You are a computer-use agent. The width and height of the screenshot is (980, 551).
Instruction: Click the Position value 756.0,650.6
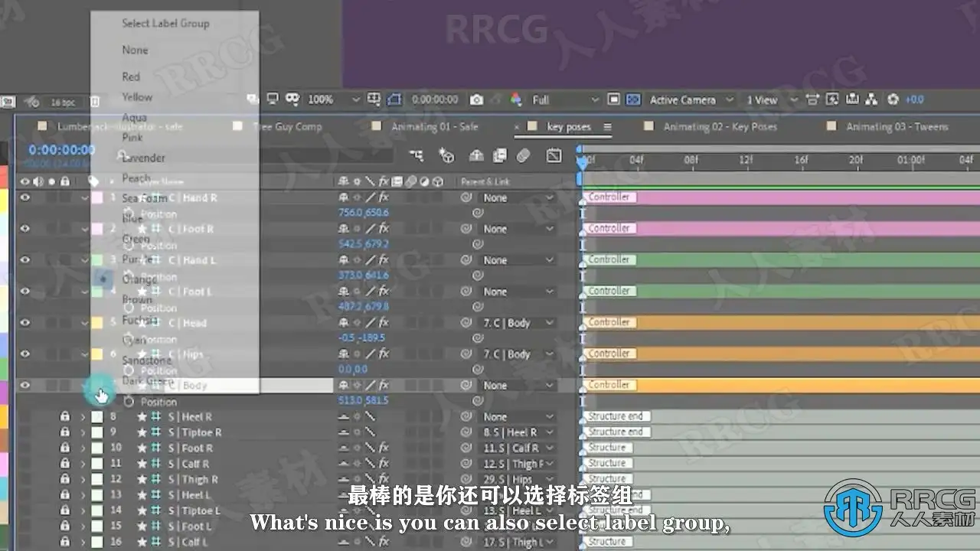[363, 213]
